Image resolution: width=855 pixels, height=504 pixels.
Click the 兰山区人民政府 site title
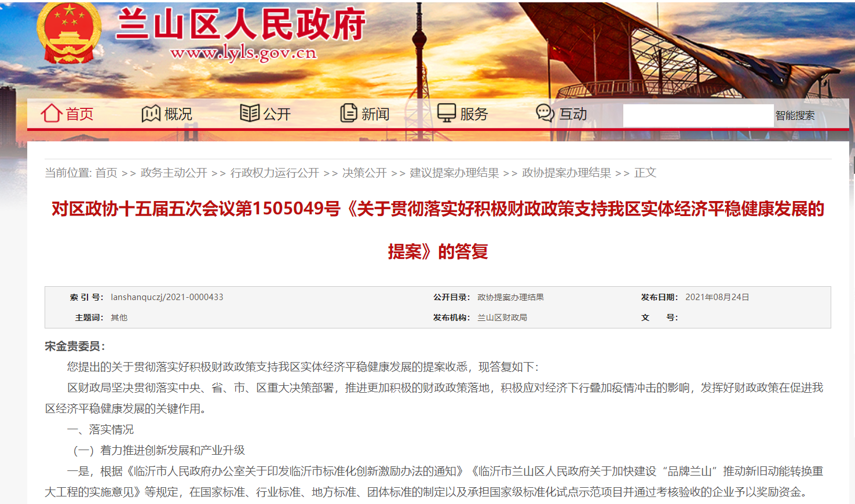pos(241,25)
